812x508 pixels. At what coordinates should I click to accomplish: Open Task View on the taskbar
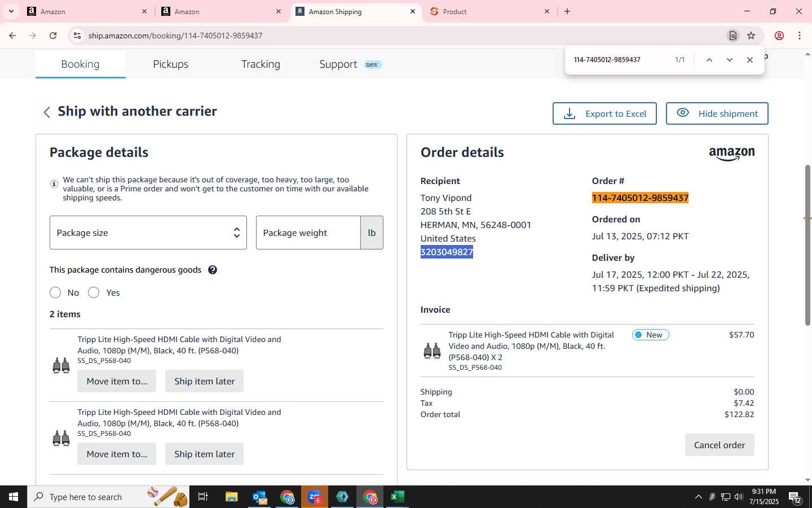pos(203,497)
